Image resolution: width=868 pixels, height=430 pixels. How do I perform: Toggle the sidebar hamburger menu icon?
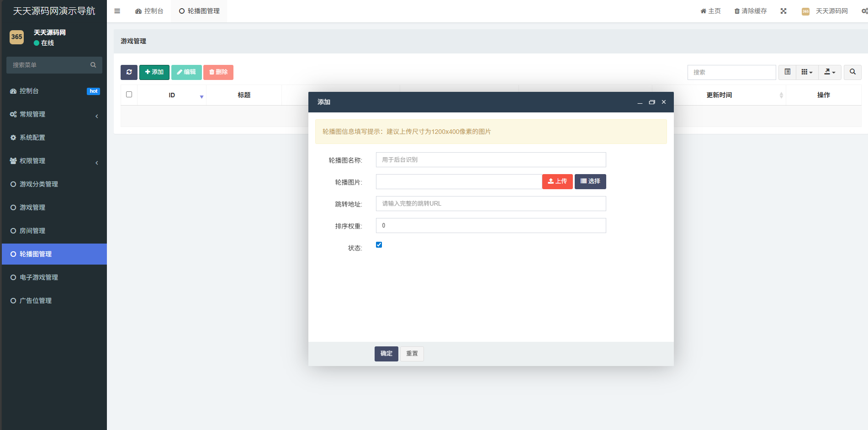(x=117, y=11)
